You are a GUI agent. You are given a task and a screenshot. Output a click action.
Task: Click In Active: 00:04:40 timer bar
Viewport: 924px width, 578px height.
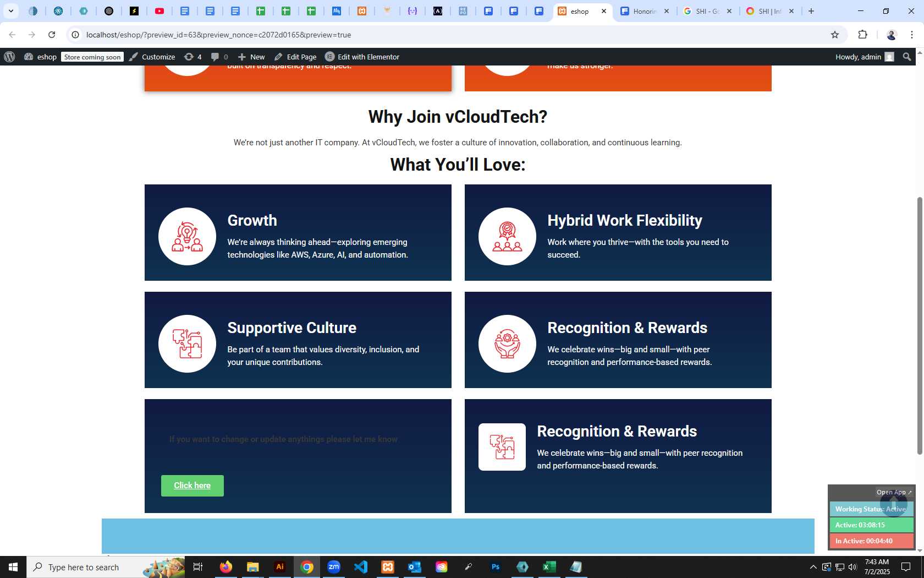pyautogui.click(x=872, y=541)
